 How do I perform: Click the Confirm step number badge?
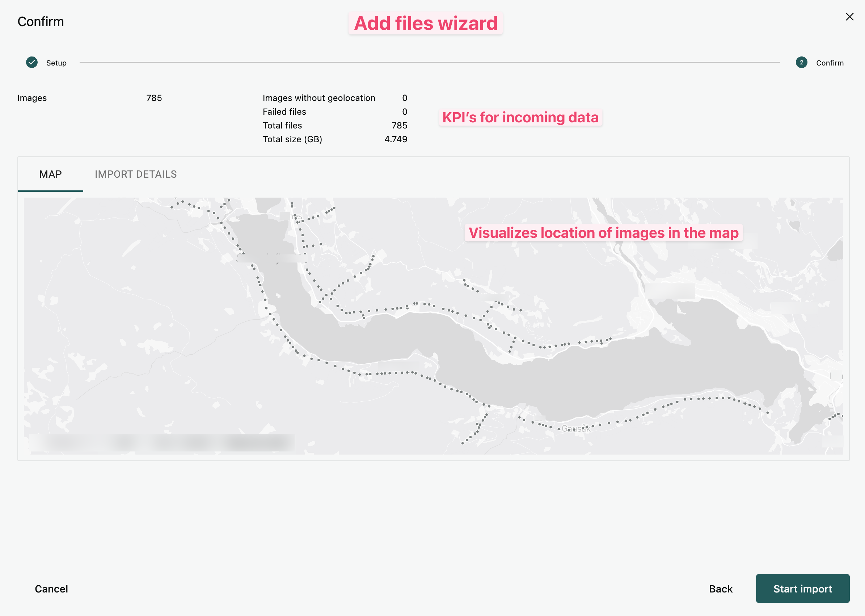pos(801,63)
